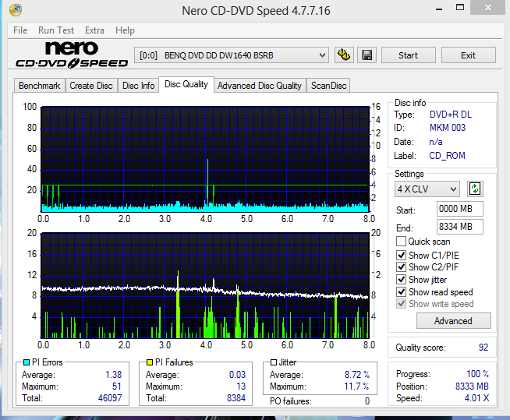Open the Extra menu
This screenshot has height=420, width=510.
[94, 30]
